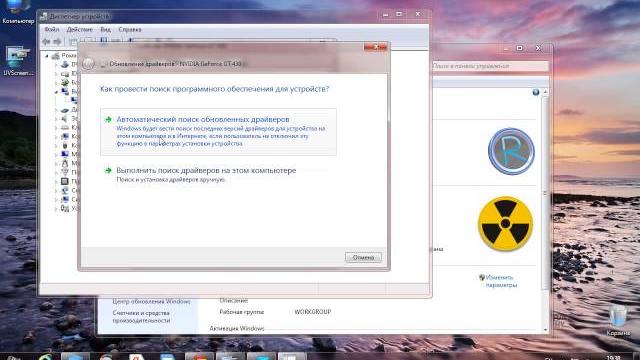Click the Активация Windows heading

[x=237, y=328]
